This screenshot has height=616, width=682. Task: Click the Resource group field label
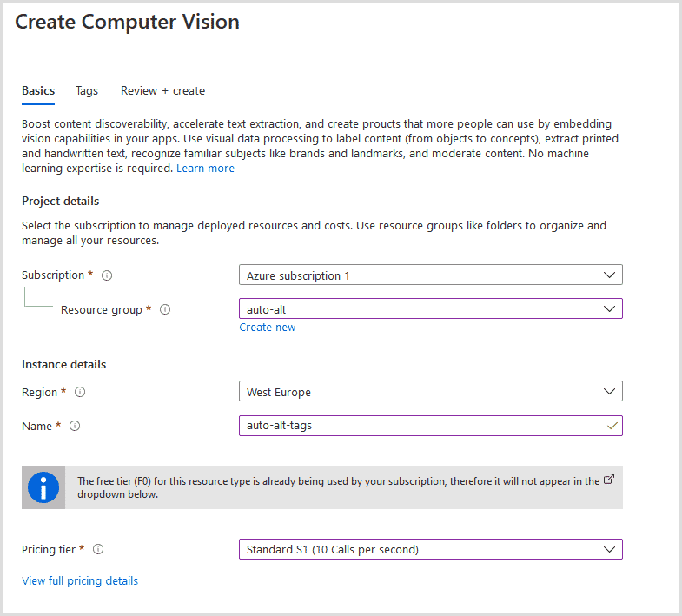pos(102,310)
